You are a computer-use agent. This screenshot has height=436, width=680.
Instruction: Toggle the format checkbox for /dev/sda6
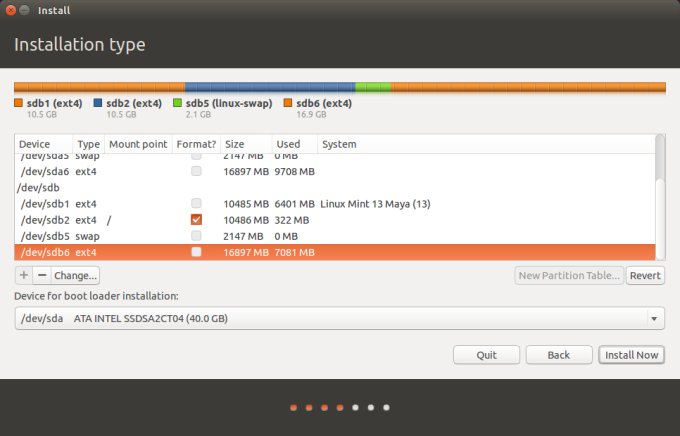pyautogui.click(x=196, y=172)
